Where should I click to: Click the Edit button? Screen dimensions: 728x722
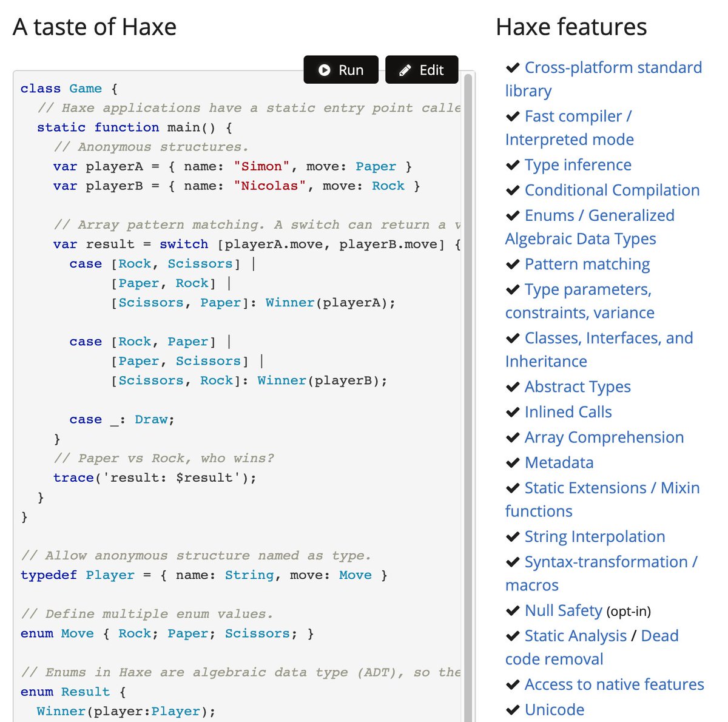coord(422,70)
